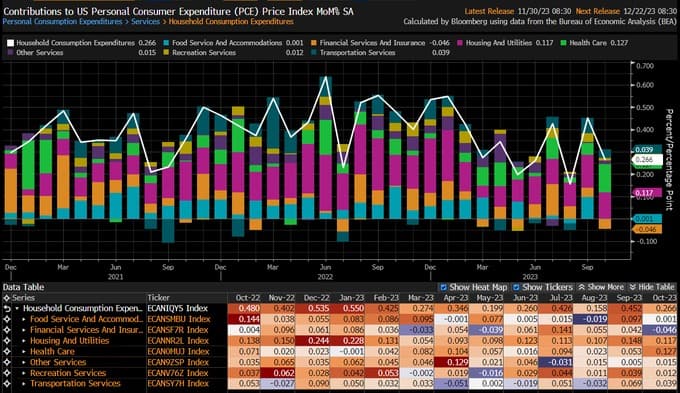Click the crosshair icon beside Housing And Utilities row
Image resolution: width=680 pixels, height=393 pixels.
point(7,341)
